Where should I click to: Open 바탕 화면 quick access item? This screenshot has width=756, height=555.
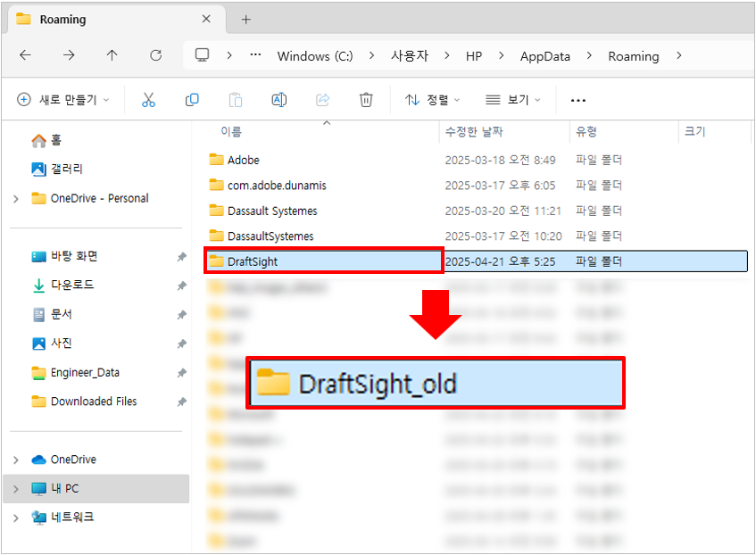pos(64,256)
